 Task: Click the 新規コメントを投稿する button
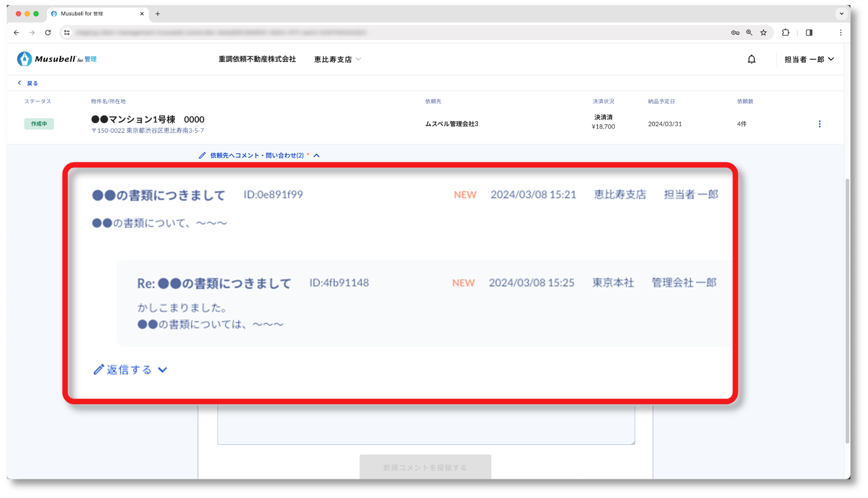pyautogui.click(x=425, y=467)
